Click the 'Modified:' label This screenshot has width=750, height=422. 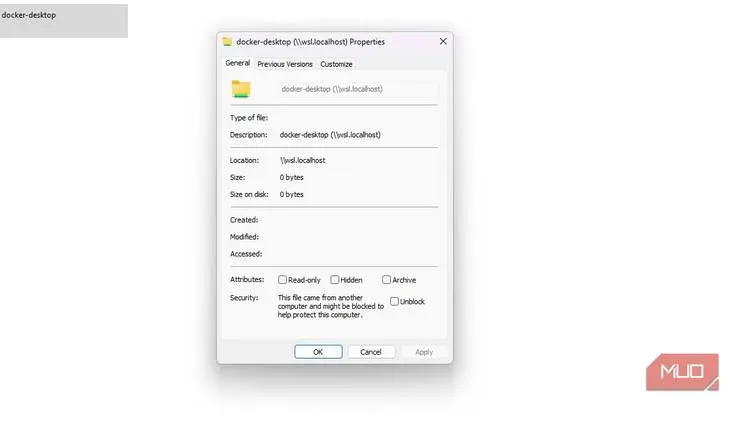[244, 237]
